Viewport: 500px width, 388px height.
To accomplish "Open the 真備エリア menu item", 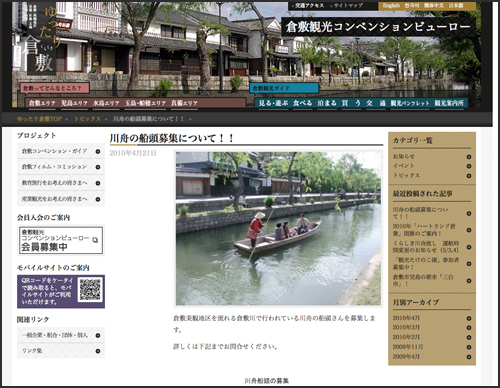I will pos(184,103).
